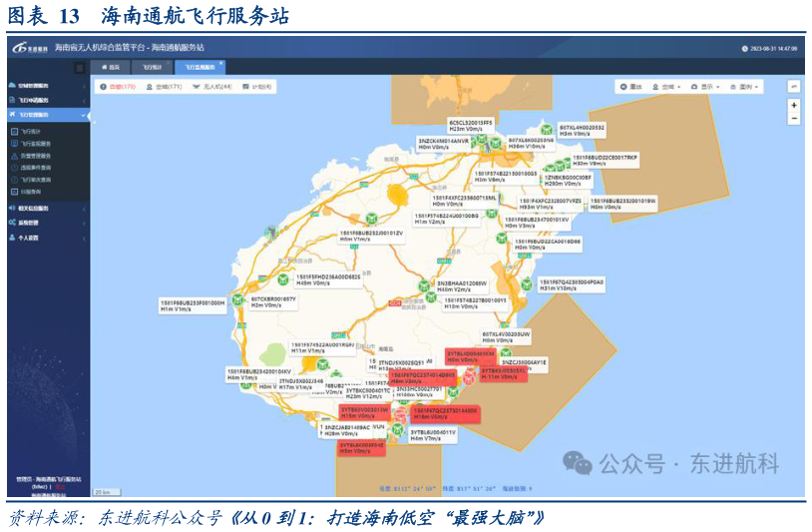Click the drone marker beside 1581F5FHD236A00D6825
The width and height of the screenshot is (812, 532).
click(x=282, y=280)
